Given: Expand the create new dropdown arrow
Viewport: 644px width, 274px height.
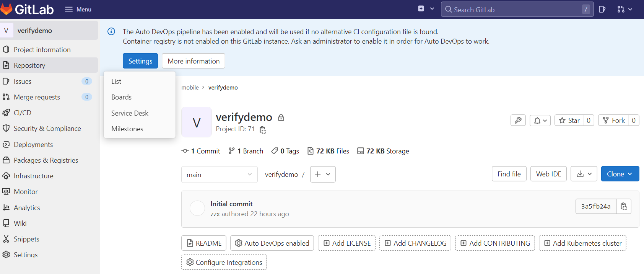Looking at the screenshot, I should pos(432,8).
